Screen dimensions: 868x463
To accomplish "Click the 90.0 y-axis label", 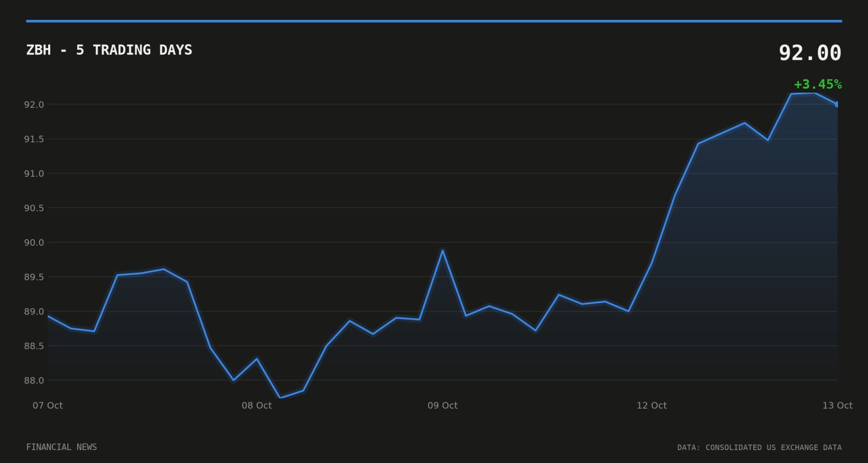I will coord(34,243).
